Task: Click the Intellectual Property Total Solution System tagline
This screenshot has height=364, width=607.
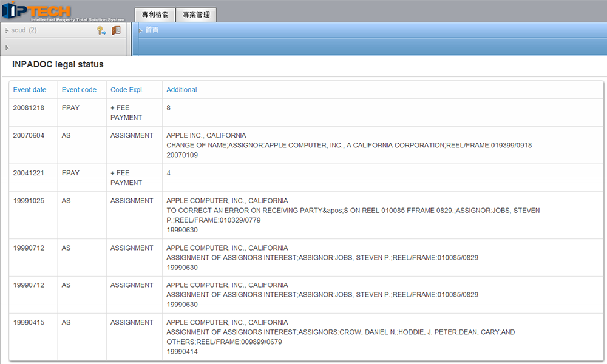Action: (x=78, y=20)
